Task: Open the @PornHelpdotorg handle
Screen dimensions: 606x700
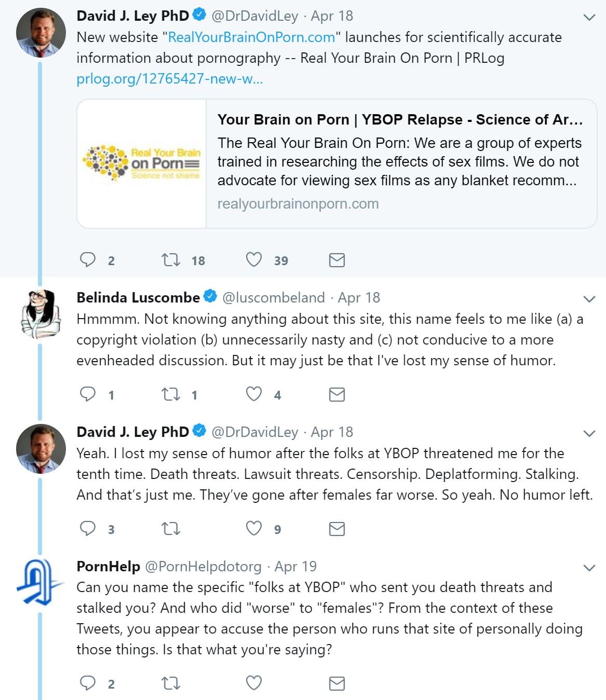Action: click(x=203, y=566)
